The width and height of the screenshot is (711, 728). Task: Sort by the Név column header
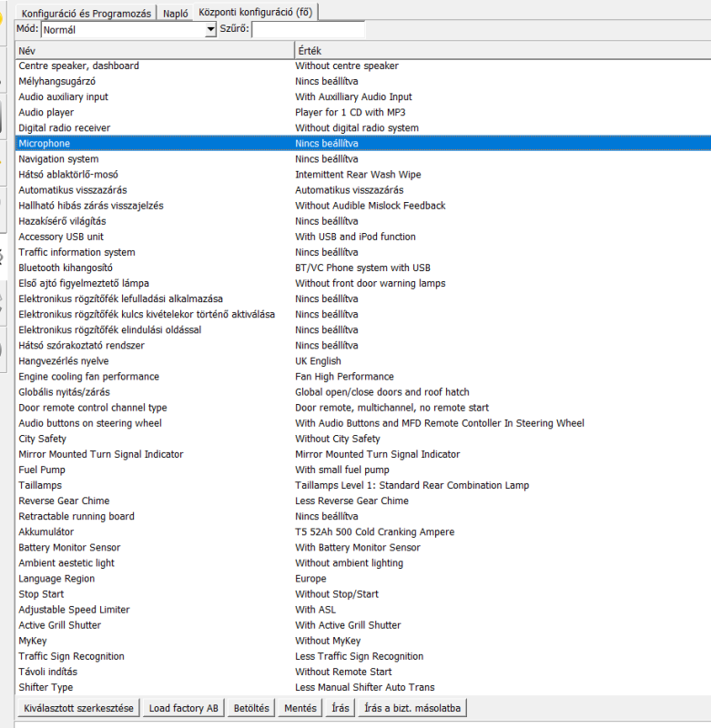(x=155, y=50)
